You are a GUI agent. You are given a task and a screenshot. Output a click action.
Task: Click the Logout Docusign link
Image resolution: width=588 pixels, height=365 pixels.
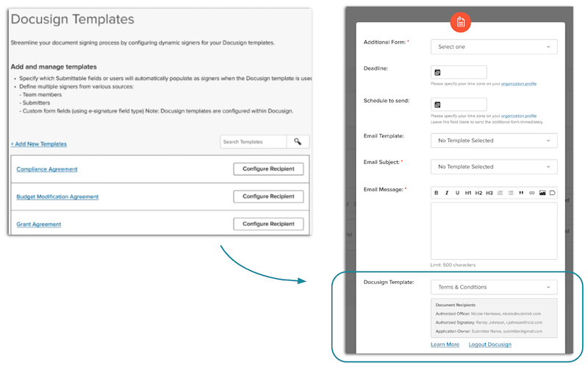[x=490, y=344]
